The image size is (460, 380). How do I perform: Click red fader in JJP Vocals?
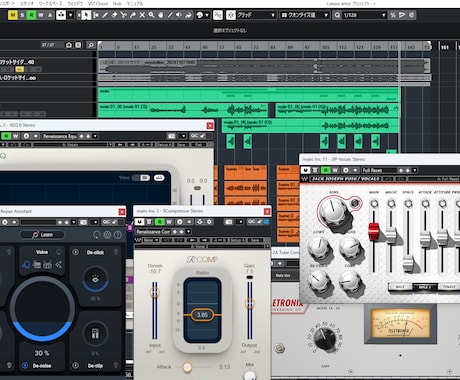point(374,231)
